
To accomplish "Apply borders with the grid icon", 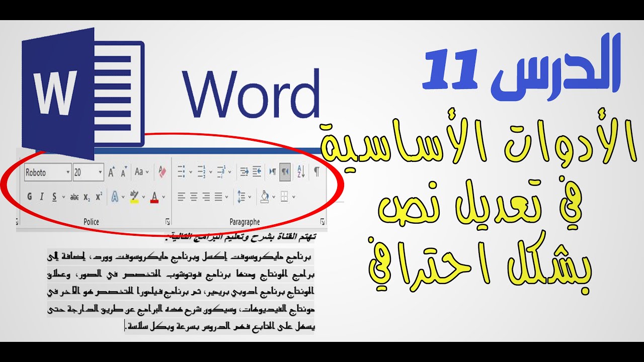I will [284, 197].
